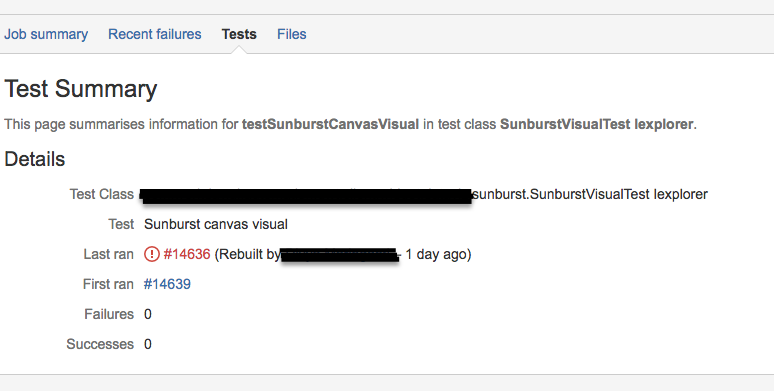The width and height of the screenshot is (774, 391).
Task: Click the bold SunburstVisualTest lexplorer text
Action: [597, 124]
